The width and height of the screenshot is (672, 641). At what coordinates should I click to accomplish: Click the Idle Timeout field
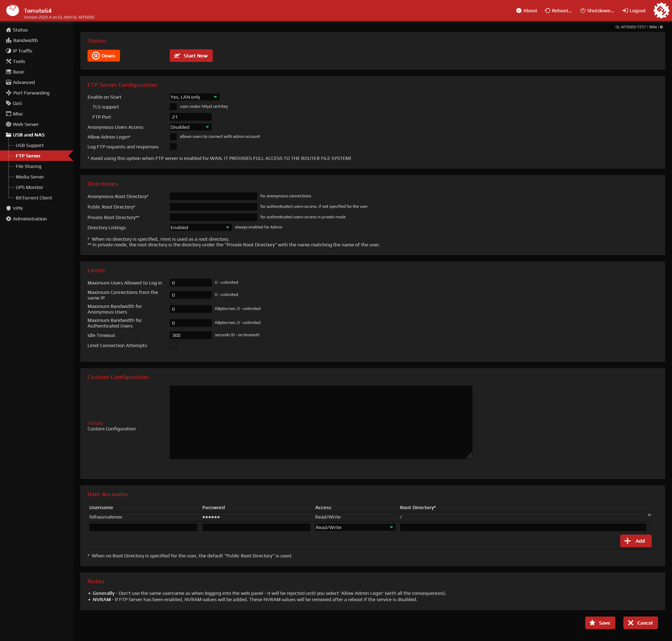point(191,335)
